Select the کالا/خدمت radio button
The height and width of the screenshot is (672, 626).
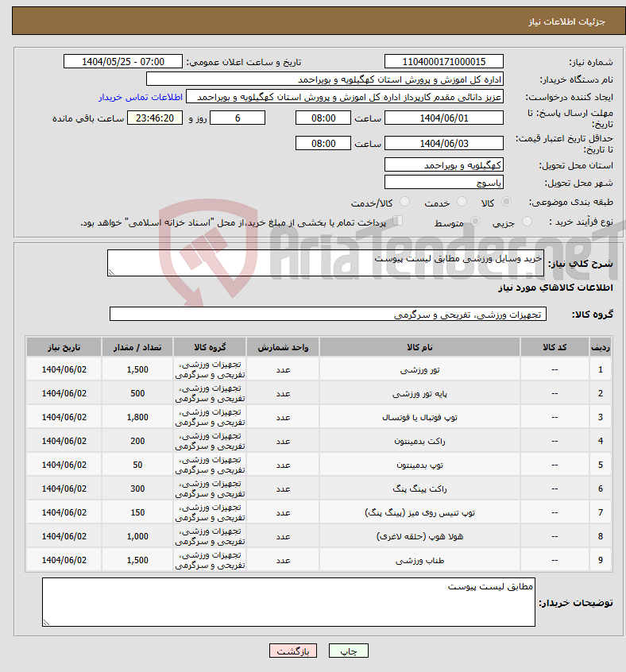pos(404,202)
